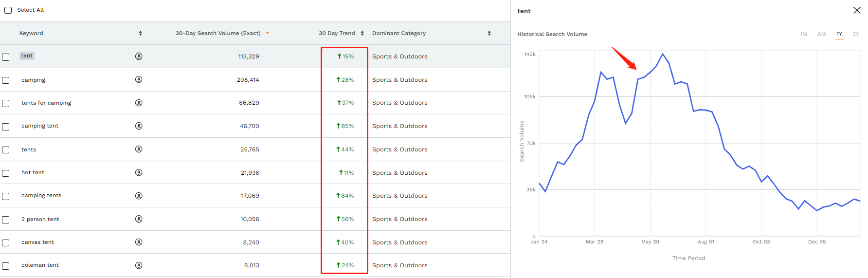Click the Amazon icon in camping tent row
868x278 pixels.
click(139, 126)
